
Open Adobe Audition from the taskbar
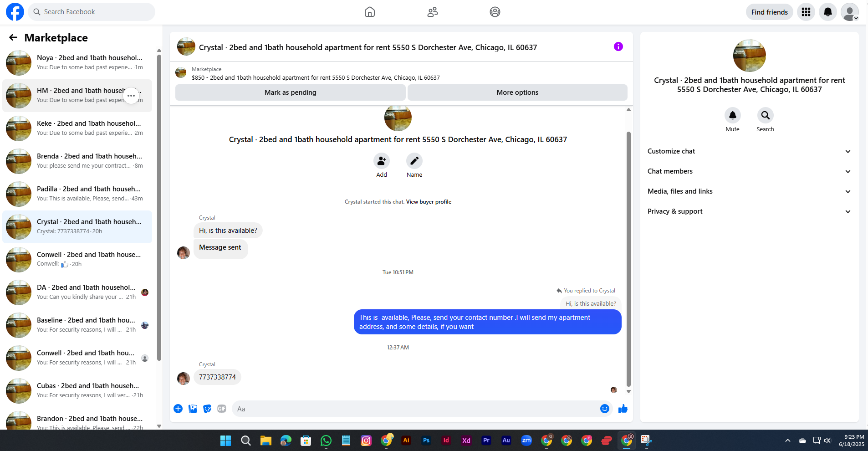click(506, 441)
